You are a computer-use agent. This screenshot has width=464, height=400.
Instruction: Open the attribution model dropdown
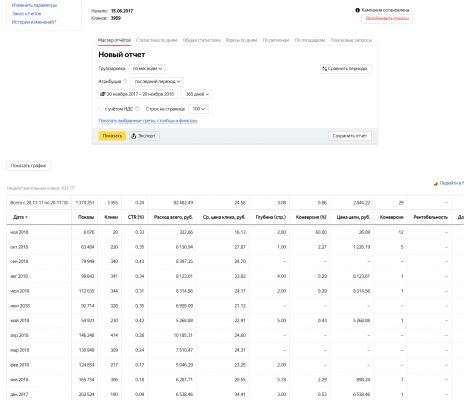pos(157,82)
